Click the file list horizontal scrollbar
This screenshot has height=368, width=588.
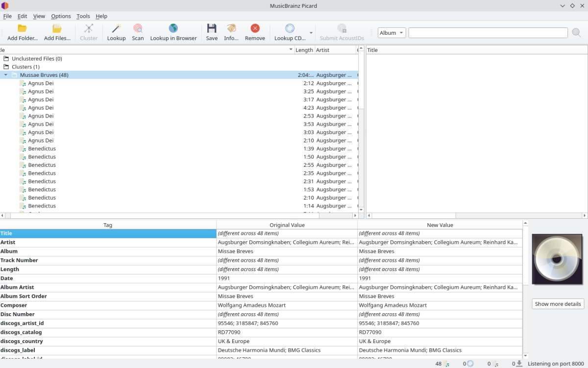click(x=176, y=216)
